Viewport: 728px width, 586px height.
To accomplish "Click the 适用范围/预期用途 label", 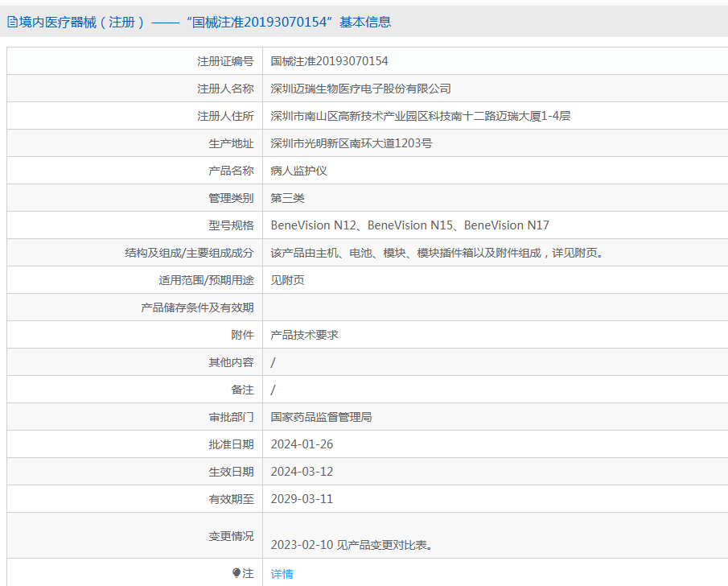I will click(x=206, y=280).
